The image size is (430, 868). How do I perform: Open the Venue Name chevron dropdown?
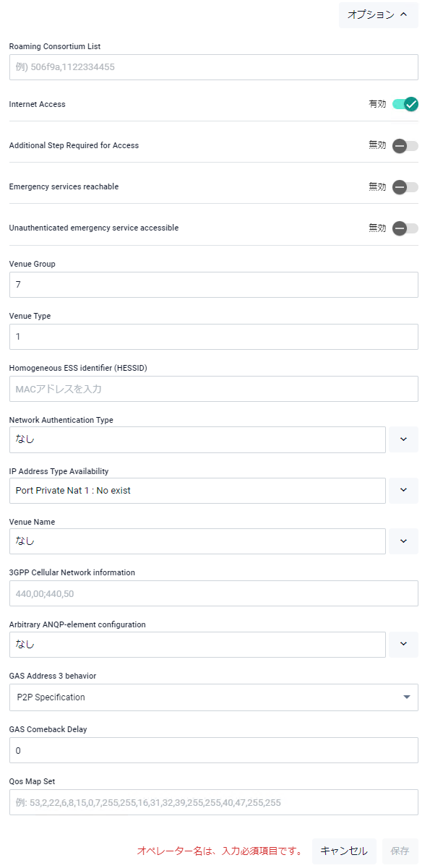(x=403, y=541)
